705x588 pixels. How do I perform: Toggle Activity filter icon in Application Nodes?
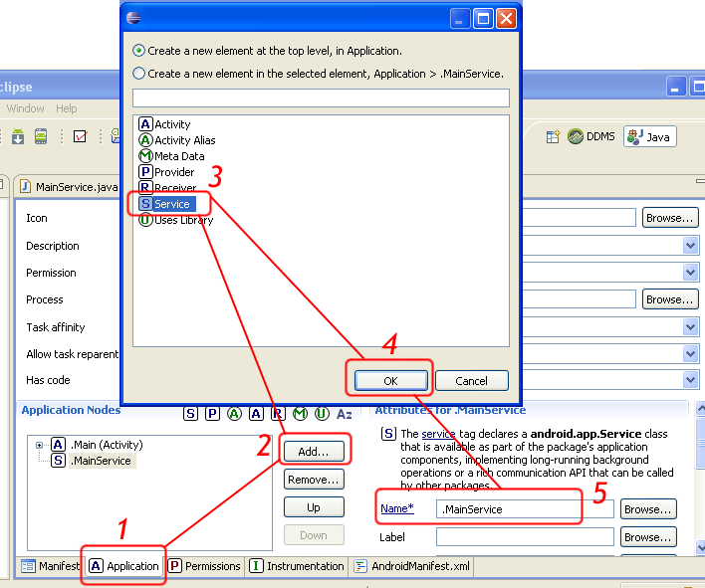tap(256, 414)
